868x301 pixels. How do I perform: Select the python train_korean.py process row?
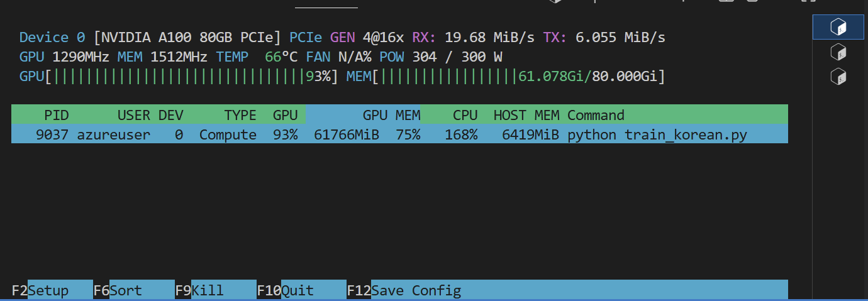(x=657, y=135)
